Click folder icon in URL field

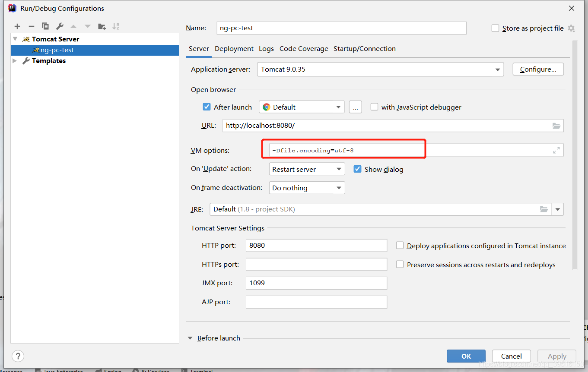click(x=556, y=126)
